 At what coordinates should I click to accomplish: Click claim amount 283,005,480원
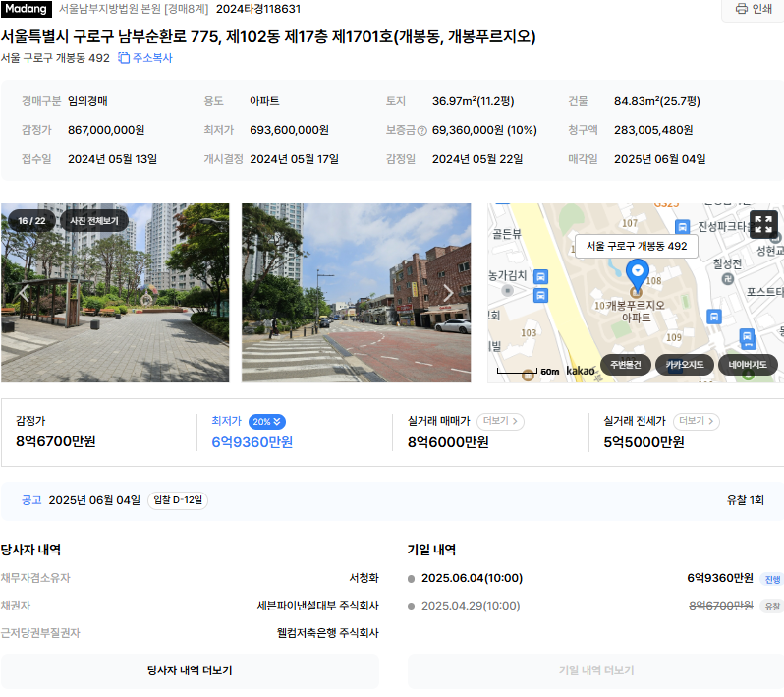[653, 130]
